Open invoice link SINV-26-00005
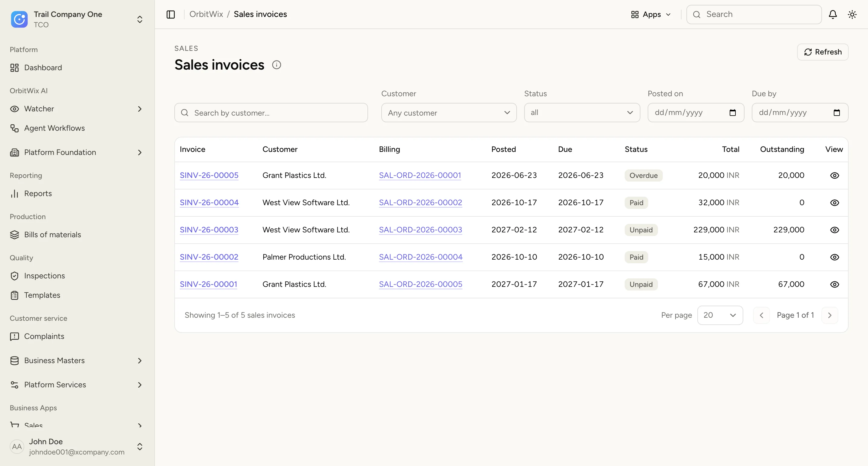 (209, 175)
